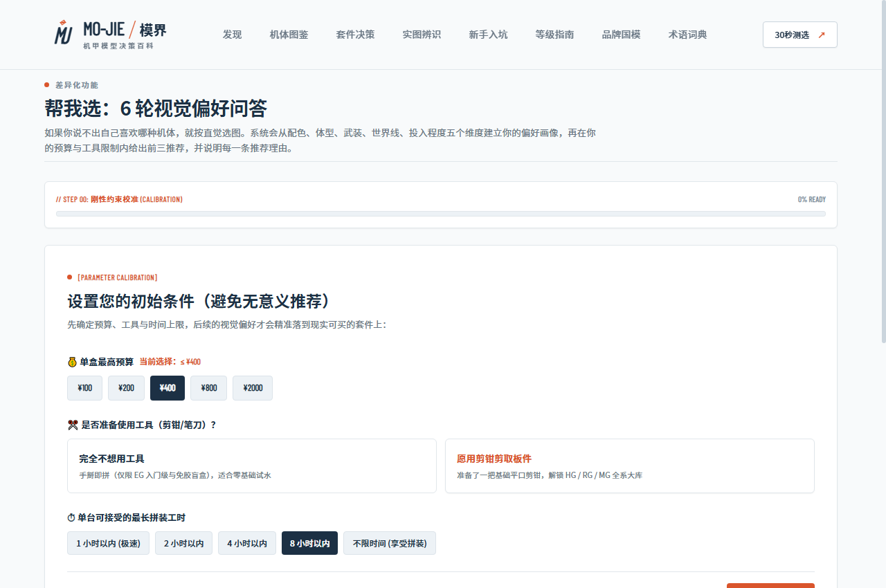Viewport: 886px width, 588px height.
Task: Open the 品牌国模 nav item
Action: coord(621,35)
